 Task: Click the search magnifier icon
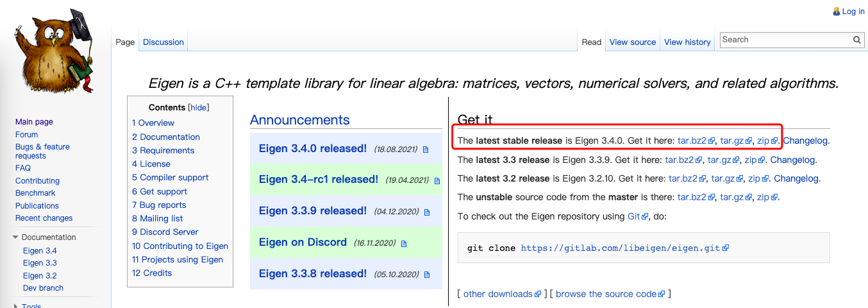(857, 40)
